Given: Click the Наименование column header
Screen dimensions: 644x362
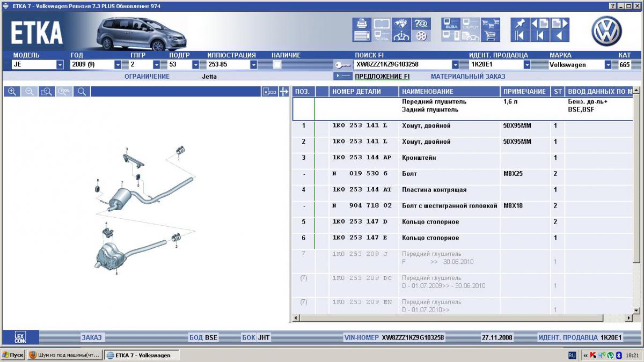Looking at the screenshot, I should [450, 92].
